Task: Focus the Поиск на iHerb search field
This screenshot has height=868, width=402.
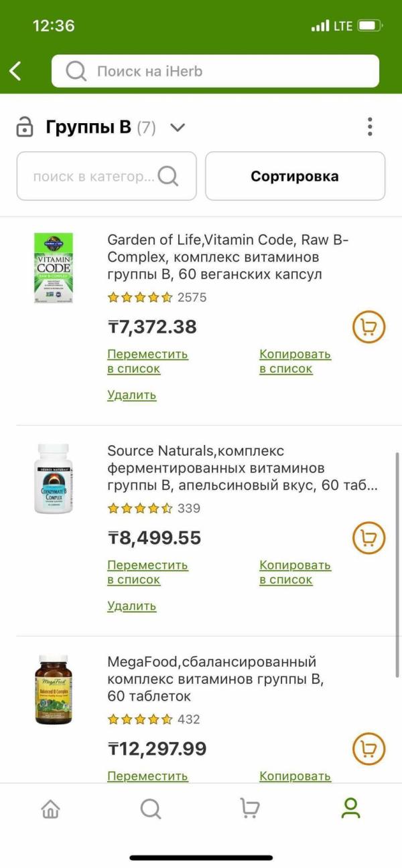Action: click(x=214, y=71)
